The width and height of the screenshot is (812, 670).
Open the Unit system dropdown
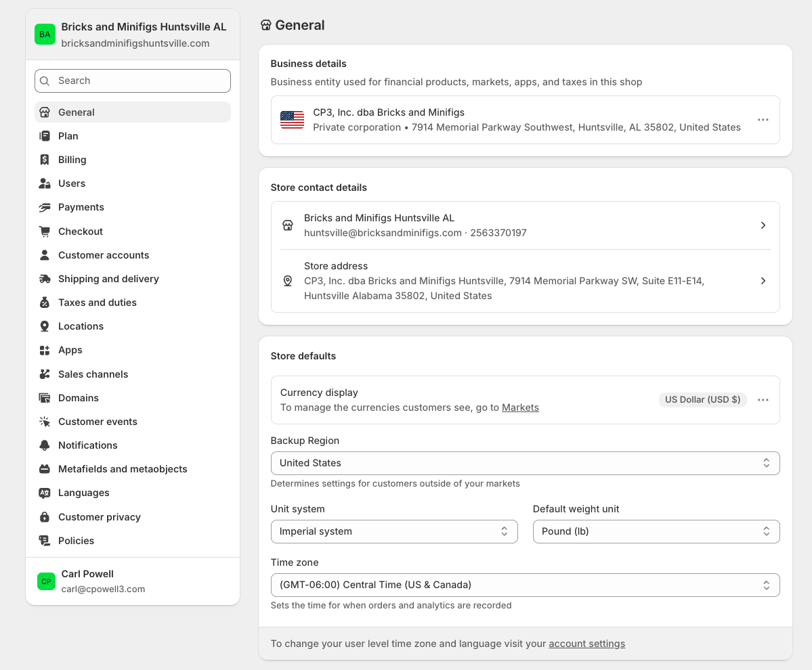(394, 531)
